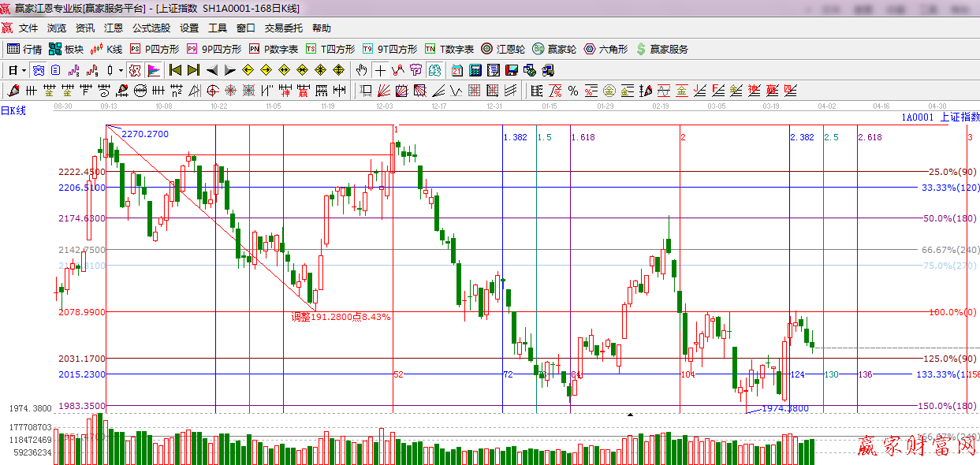
Task: Toggle the pink flag chart button
Action: pyautogui.click(x=153, y=70)
